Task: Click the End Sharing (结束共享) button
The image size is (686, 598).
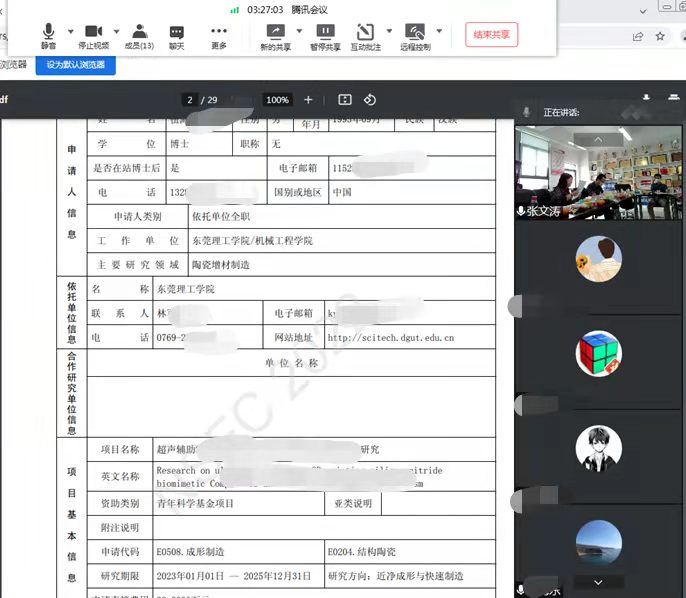Action: [x=491, y=35]
